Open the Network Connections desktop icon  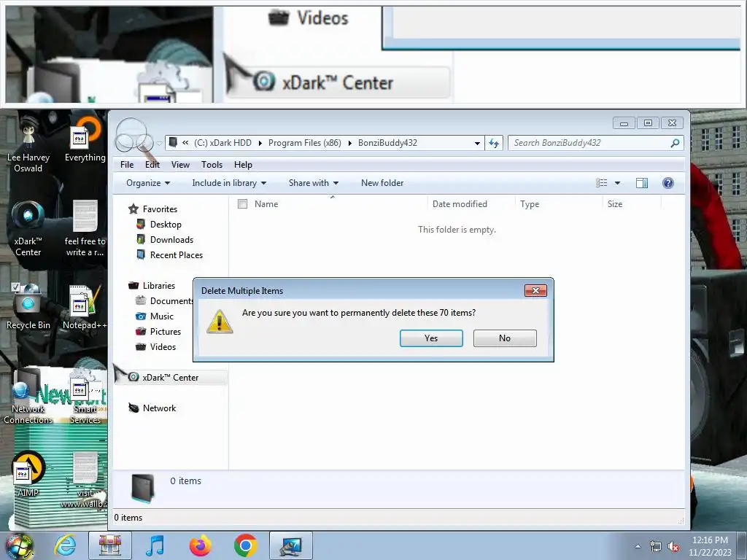pyautogui.click(x=28, y=397)
